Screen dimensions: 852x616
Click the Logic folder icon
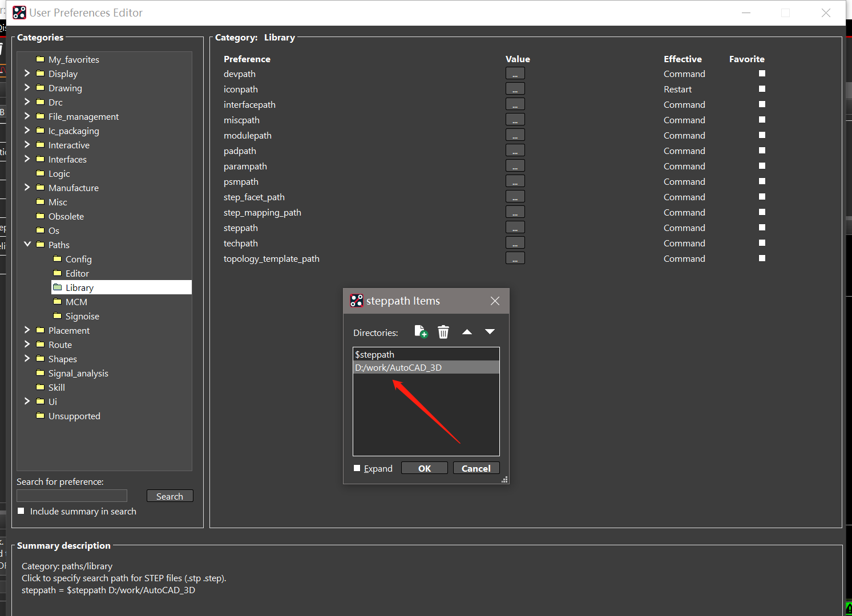tap(40, 173)
